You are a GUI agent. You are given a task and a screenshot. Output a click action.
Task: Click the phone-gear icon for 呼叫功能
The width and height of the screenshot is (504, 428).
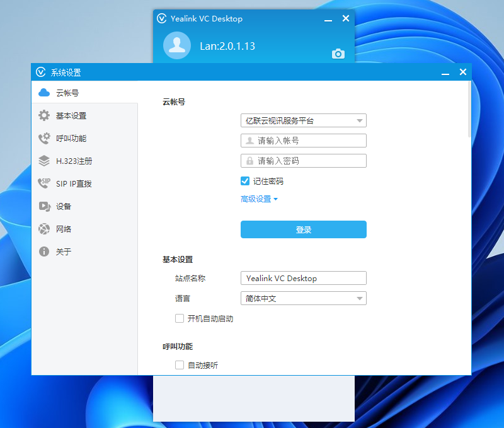click(x=44, y=138)
